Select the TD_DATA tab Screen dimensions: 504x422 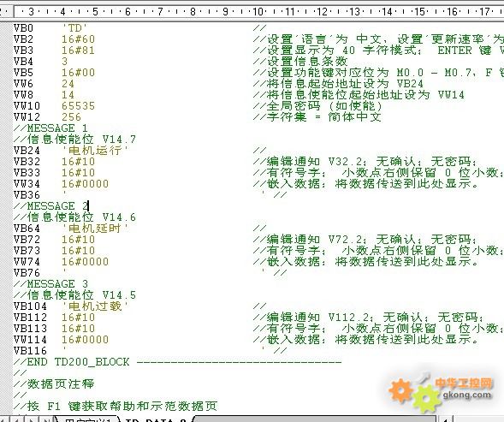click(155, 420)
